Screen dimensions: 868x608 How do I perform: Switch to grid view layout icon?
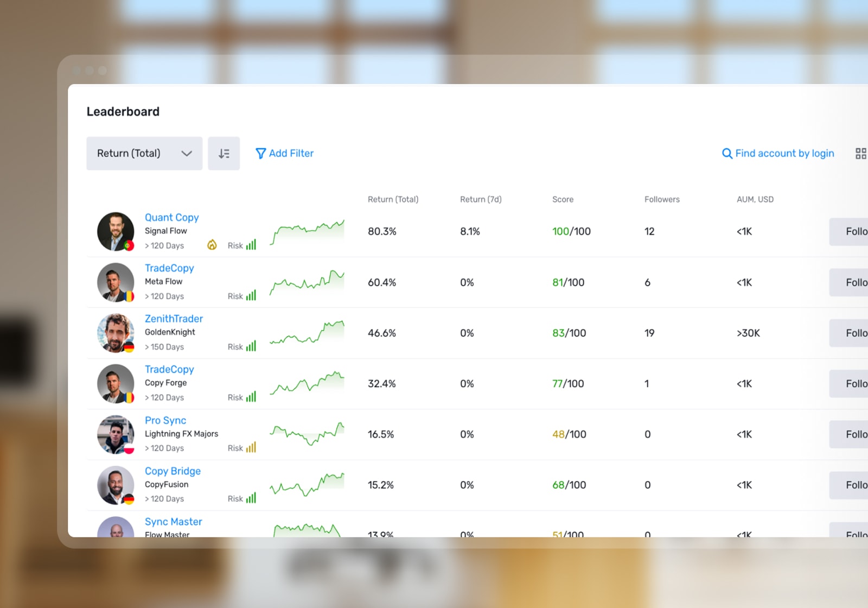coord(860,154)
